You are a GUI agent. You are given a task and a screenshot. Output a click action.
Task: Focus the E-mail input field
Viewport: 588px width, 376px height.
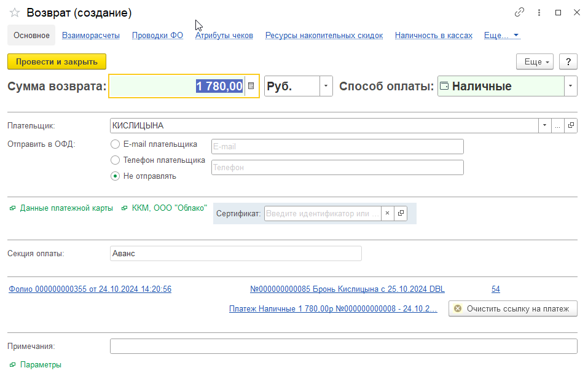337,146
